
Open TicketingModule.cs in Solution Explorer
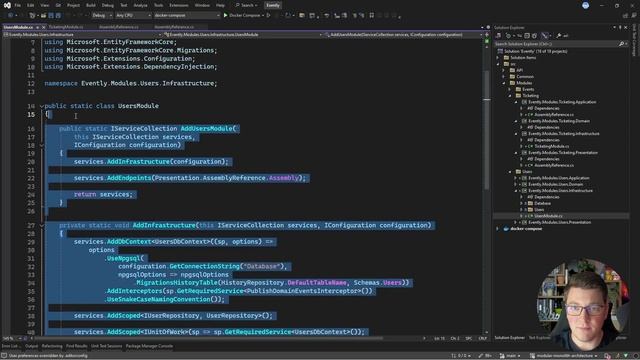(x=551, y=146)
